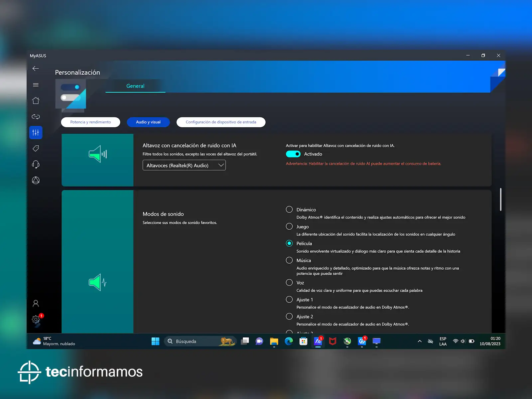Switch to Potencia y rendimiento section
Viewport: 532px width, 399px height.
click(x=90, y=122)
